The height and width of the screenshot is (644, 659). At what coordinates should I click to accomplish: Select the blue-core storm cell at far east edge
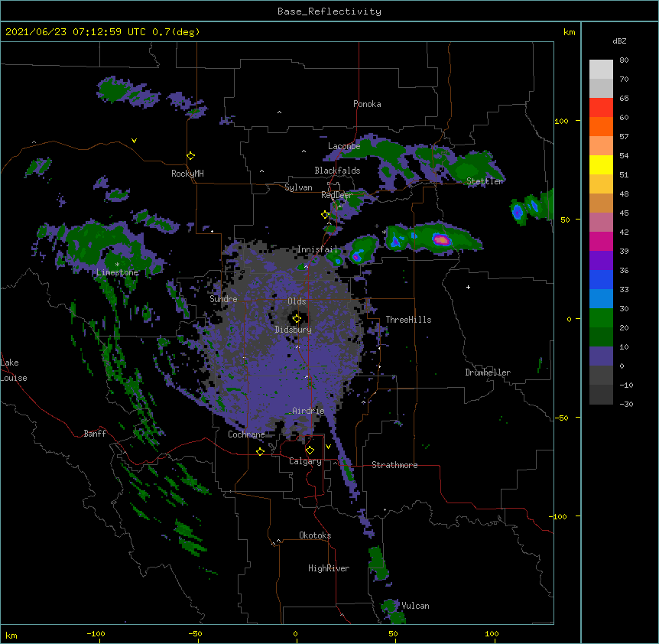coord(518,211)
